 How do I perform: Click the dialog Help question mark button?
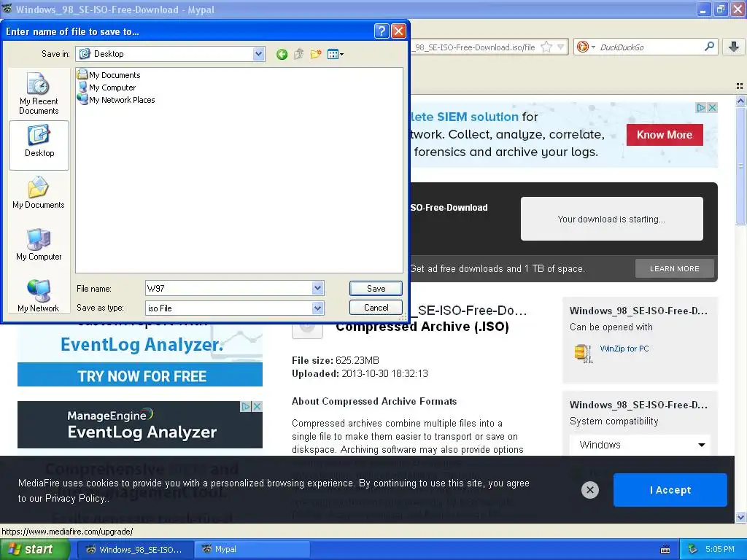click(381, 31)
